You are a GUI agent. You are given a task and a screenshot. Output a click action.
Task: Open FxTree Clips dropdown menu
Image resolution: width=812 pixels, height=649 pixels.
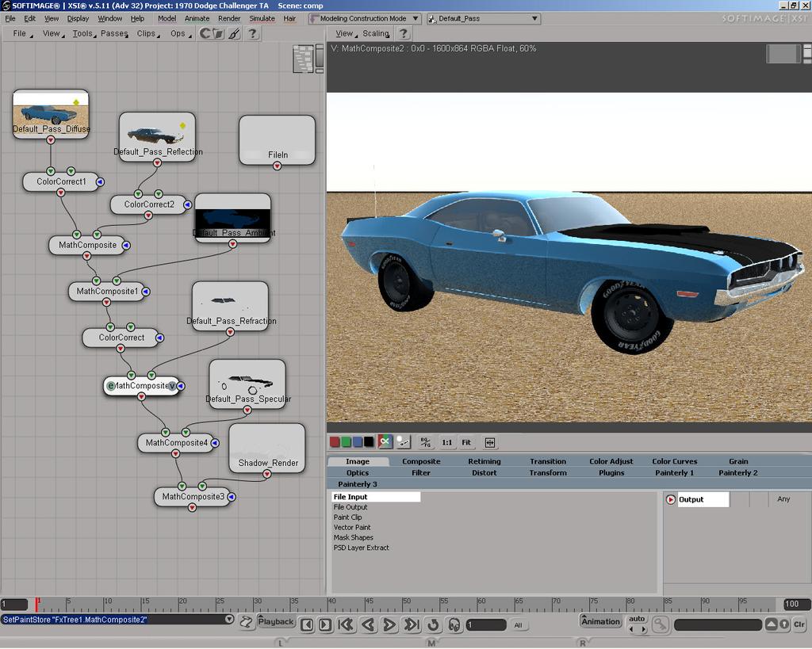(147, 33)
